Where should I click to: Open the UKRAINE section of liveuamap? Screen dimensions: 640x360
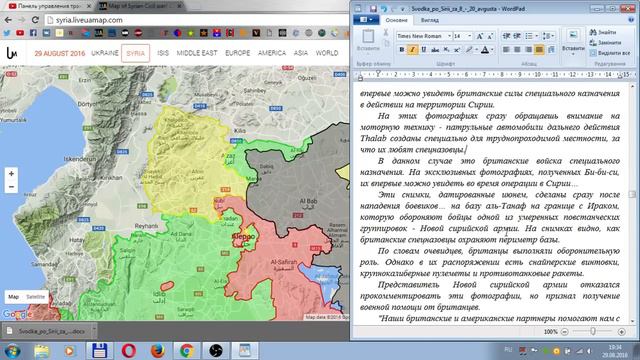coord(105,53)
